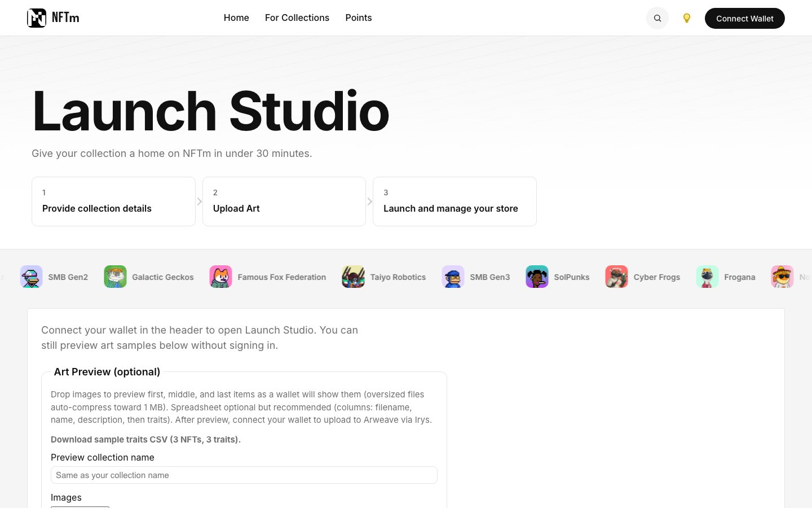Click 'Connect your wallet in the header' text

200,338
